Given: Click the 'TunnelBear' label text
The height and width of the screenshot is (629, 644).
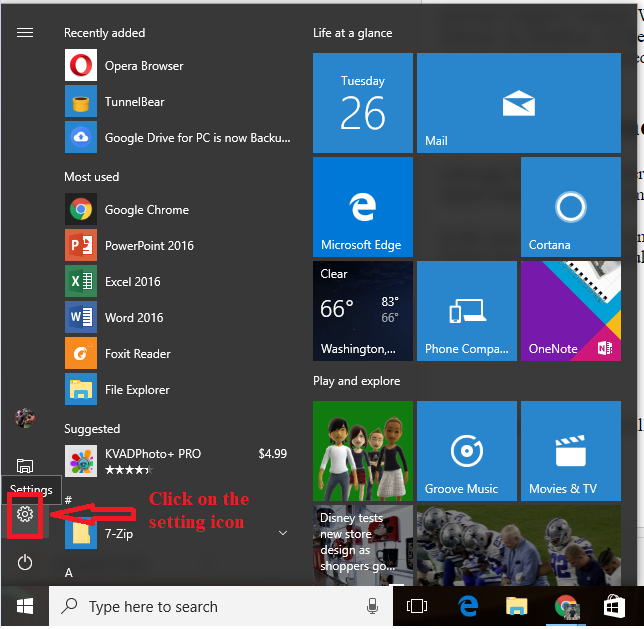Looking at the screenshot, I should coord(135,102).
